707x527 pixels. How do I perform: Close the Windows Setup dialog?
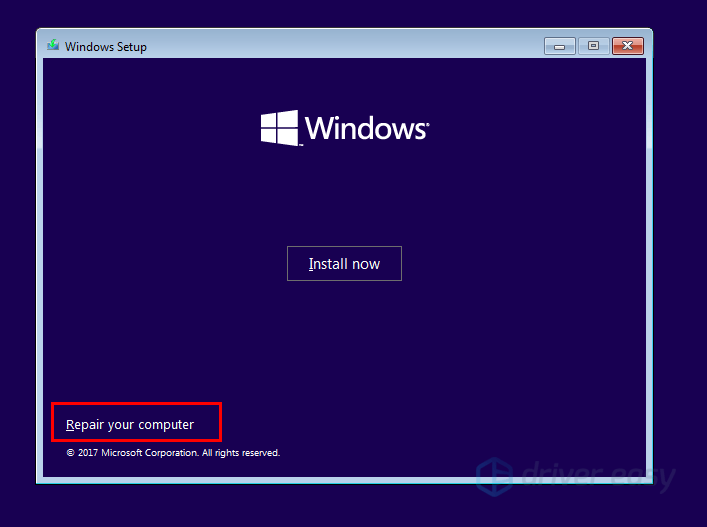pyautogui.click(x=627, y=46)
